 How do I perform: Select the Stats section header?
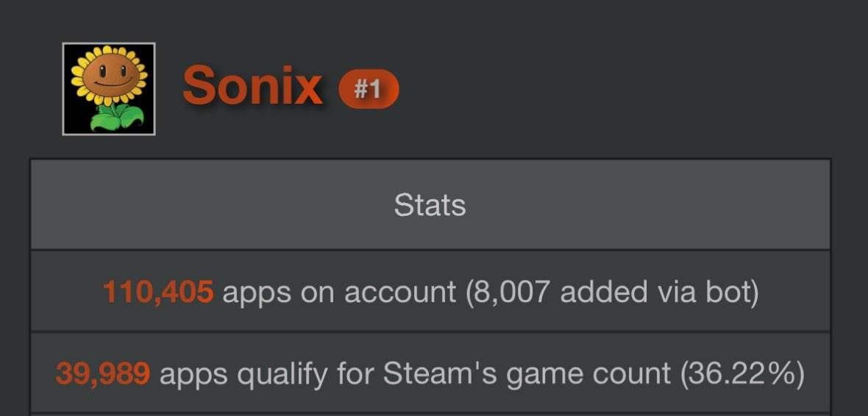coord(430,205)
